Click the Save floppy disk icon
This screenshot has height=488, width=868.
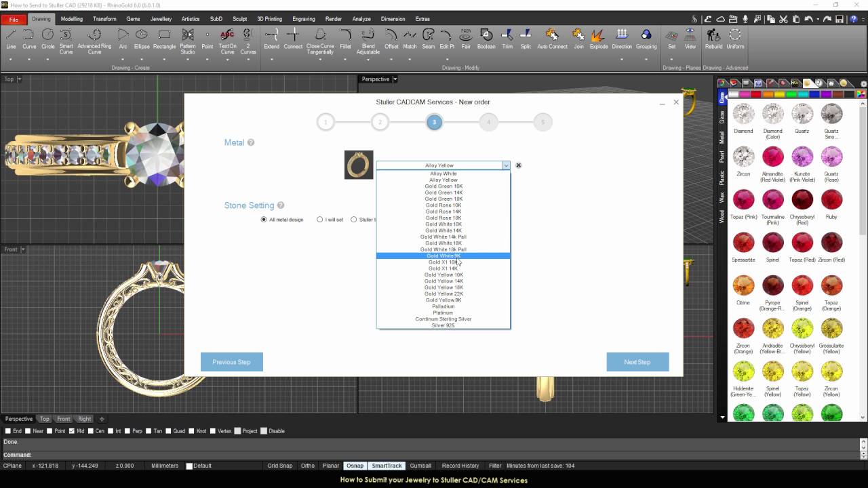[x=839, y=20]
